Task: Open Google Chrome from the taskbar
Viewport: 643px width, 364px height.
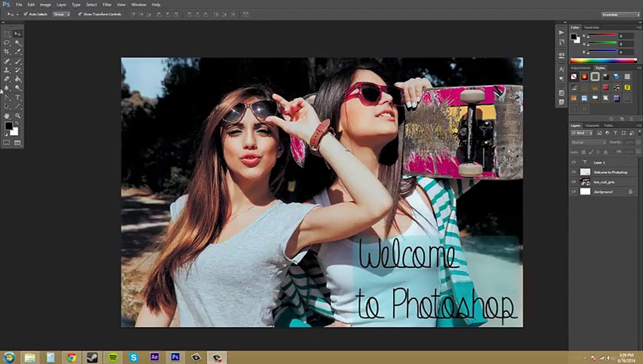Action: point(71,357)
